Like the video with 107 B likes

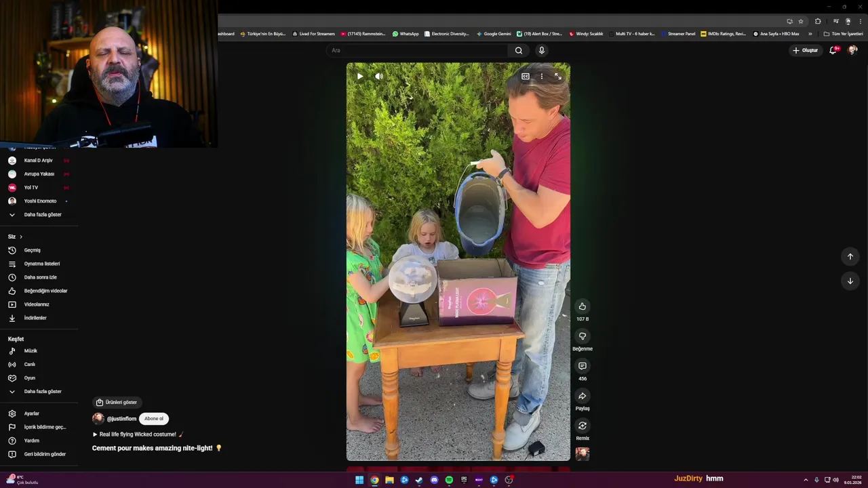(x=583, y=306)
